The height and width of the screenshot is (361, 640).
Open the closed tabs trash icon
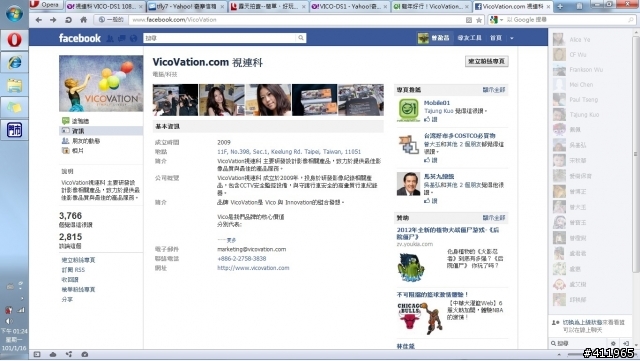click(x=579, y=6)
